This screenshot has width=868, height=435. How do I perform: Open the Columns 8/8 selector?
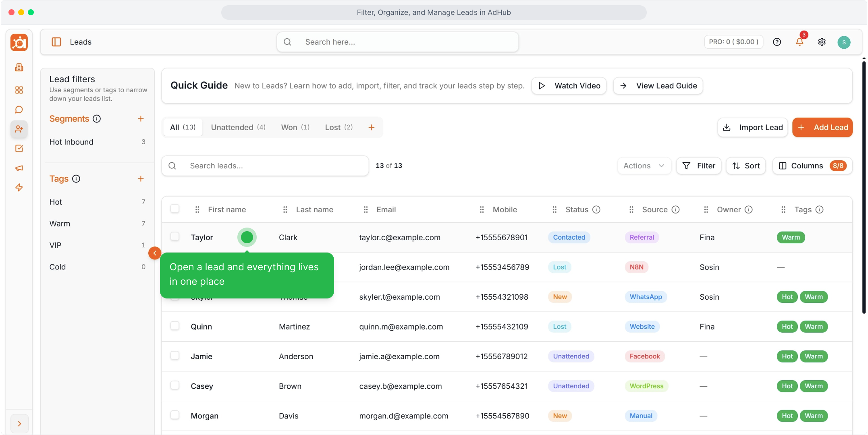click(812, 166)
